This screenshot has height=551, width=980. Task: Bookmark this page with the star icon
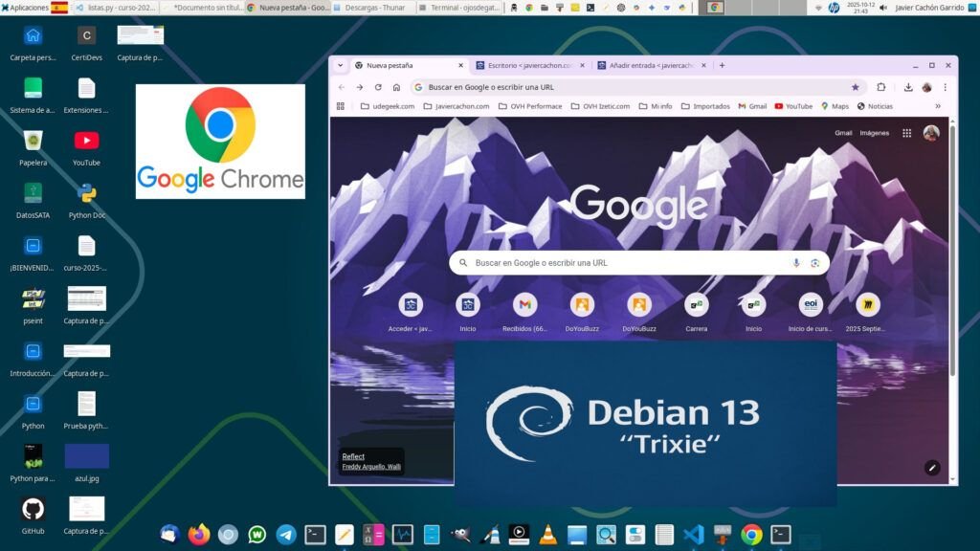[855, 87]
